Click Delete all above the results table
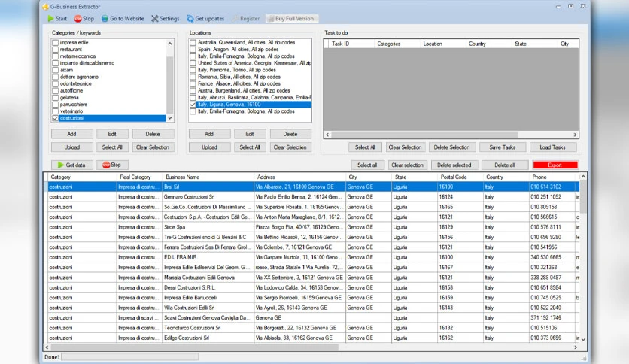The height and width of the screenshot is (364, 629). (x=505, y=165)
